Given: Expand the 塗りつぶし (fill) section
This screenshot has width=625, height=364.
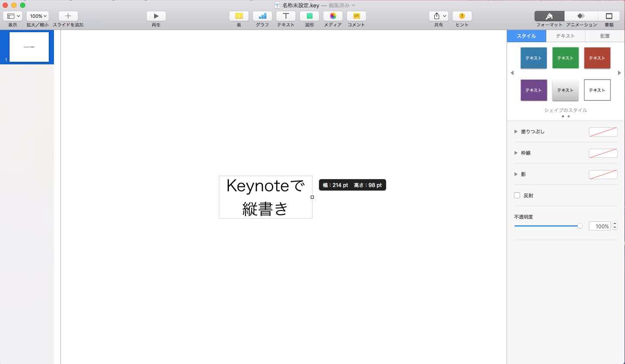Looking at the screenshot, I should pyautogui.click(x=516, y=131).
